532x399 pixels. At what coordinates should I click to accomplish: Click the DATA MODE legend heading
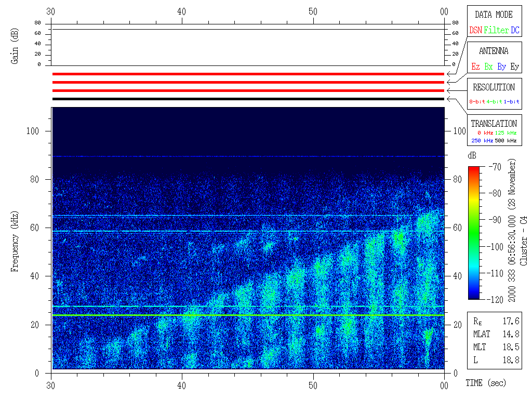click(x=494, y=15)
